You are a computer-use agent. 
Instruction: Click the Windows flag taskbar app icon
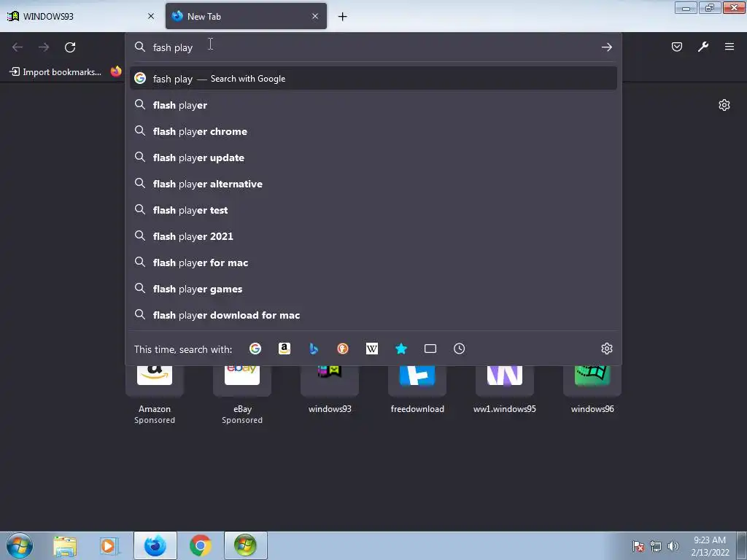(x=245, y=545)
